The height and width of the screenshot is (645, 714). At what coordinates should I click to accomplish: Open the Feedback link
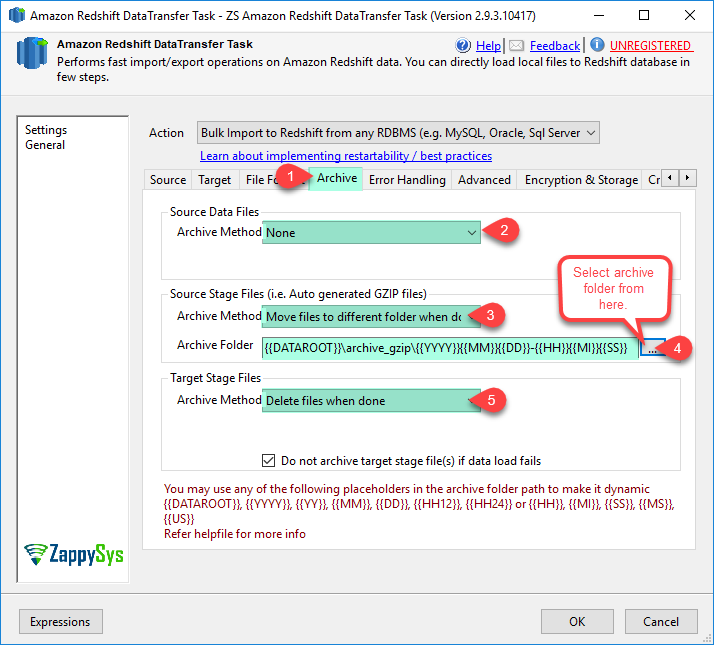(x=555, y=46)
